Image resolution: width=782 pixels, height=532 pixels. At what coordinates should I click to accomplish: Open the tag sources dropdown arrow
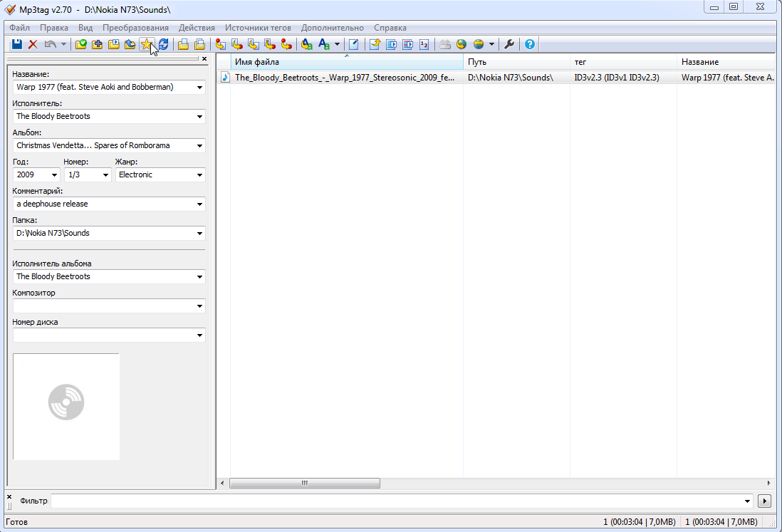point(491,44)
